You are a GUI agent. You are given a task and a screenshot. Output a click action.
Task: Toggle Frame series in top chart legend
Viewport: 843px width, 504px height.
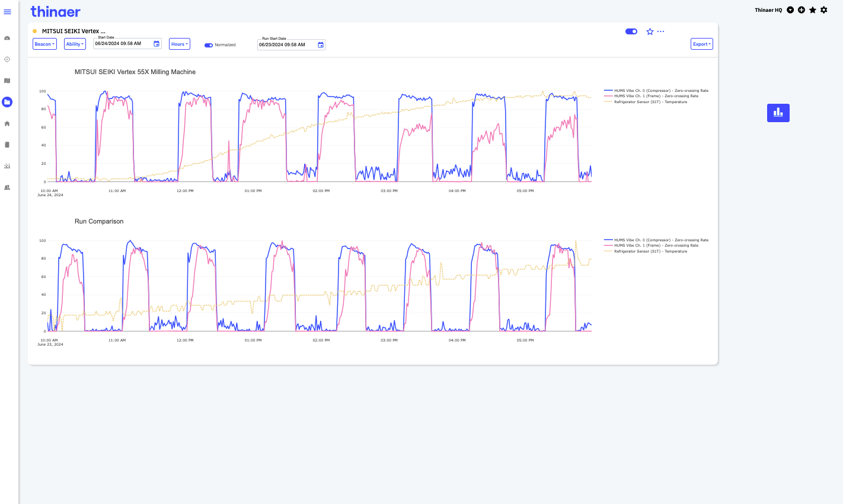tap(651, 96)
